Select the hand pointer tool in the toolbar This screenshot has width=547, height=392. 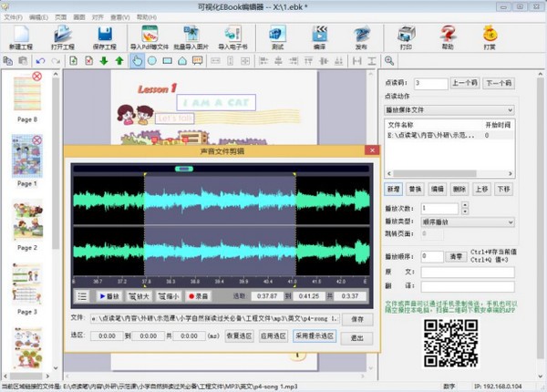point(137,61)
